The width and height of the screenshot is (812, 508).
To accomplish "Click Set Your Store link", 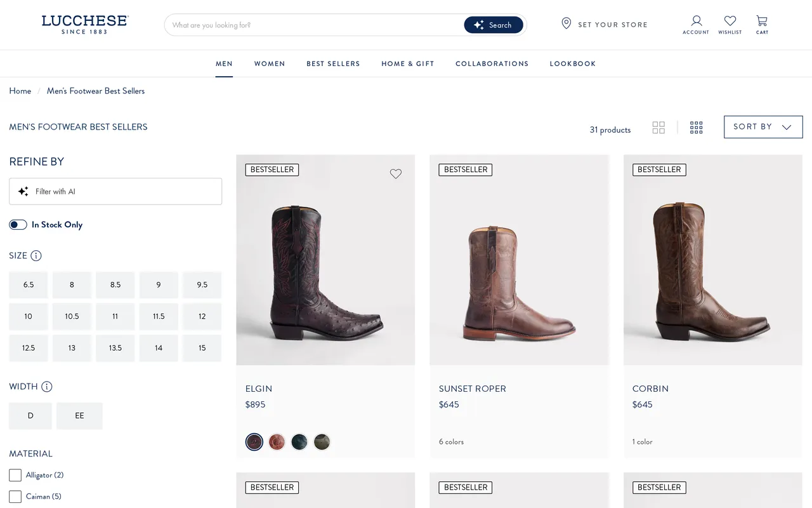I will pos(613,25).
